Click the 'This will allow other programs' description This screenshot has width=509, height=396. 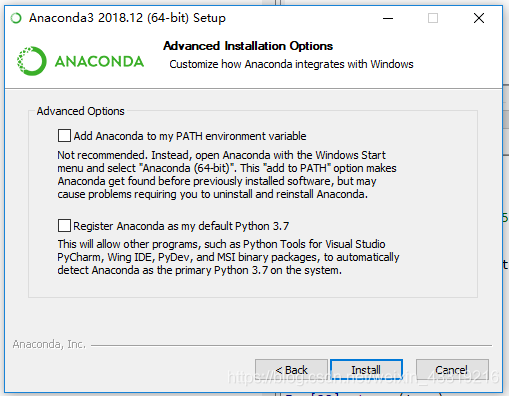(x=228, y=257)
